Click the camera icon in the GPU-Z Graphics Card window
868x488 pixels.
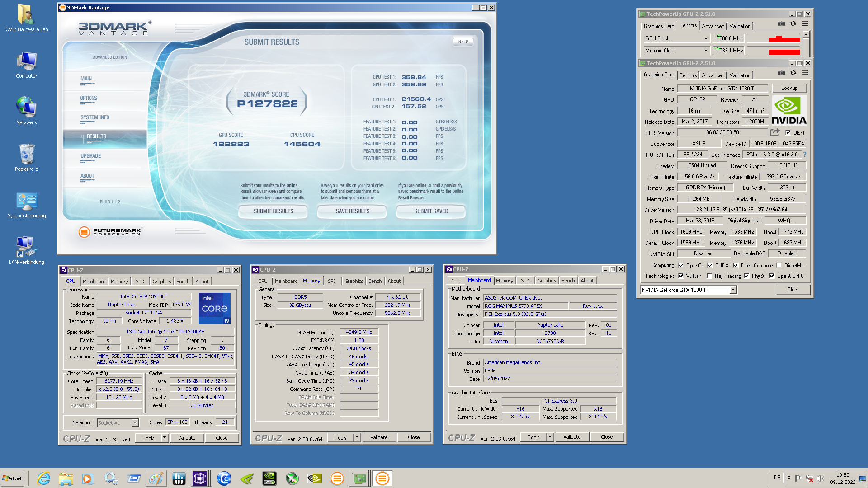pos(781,73)
